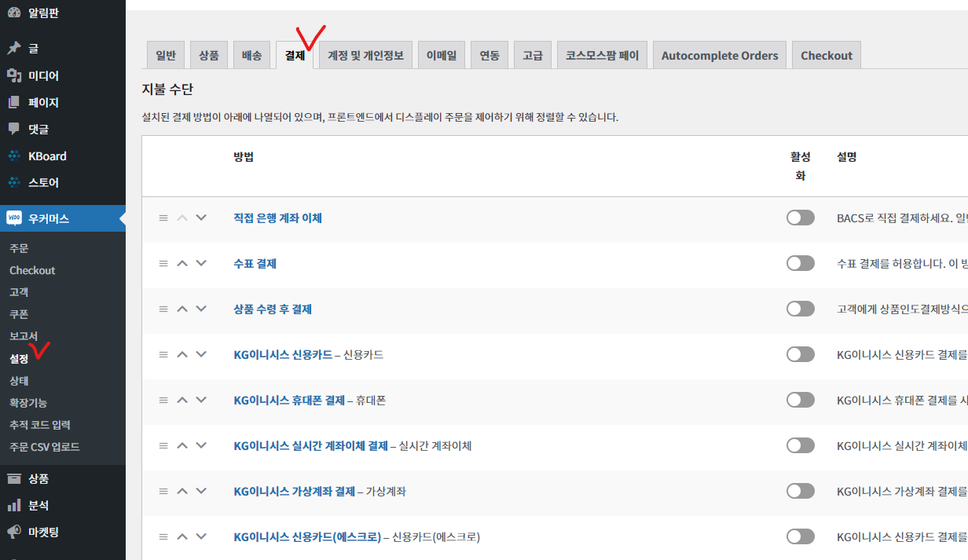Click the 글 pushpin icon
Screen dimensions: 968x560
[x=14, y=49]
